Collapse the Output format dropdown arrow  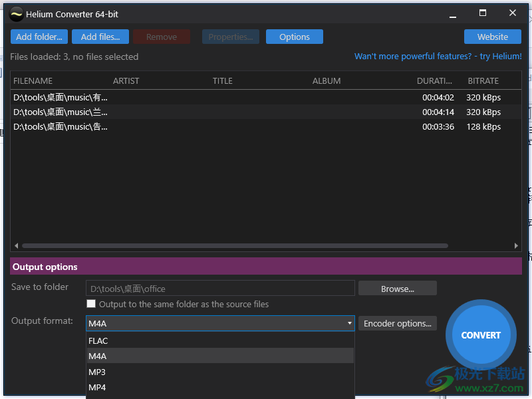[x=350, y=323]
